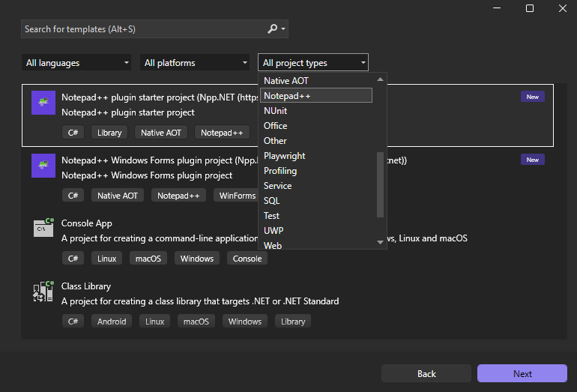Minimize the dialog window
Image resolution: width=577 pixels, height=392 pixels.
point(497,8)
